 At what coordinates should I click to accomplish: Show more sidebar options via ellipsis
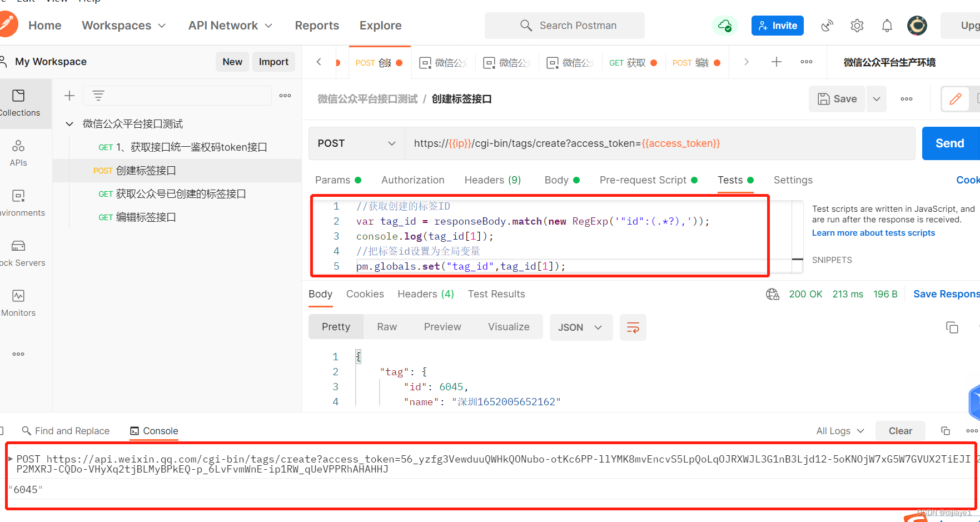coord(18,354)
